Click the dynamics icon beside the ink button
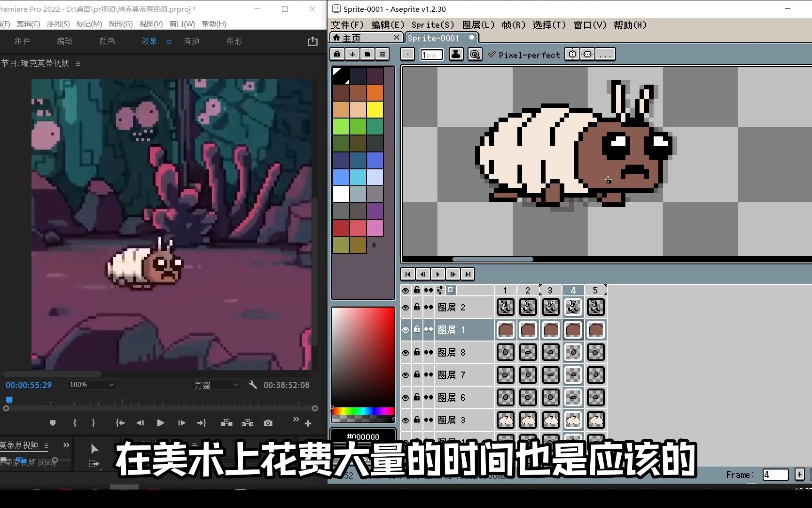This screenshot has height=508, width=812. 475,55
